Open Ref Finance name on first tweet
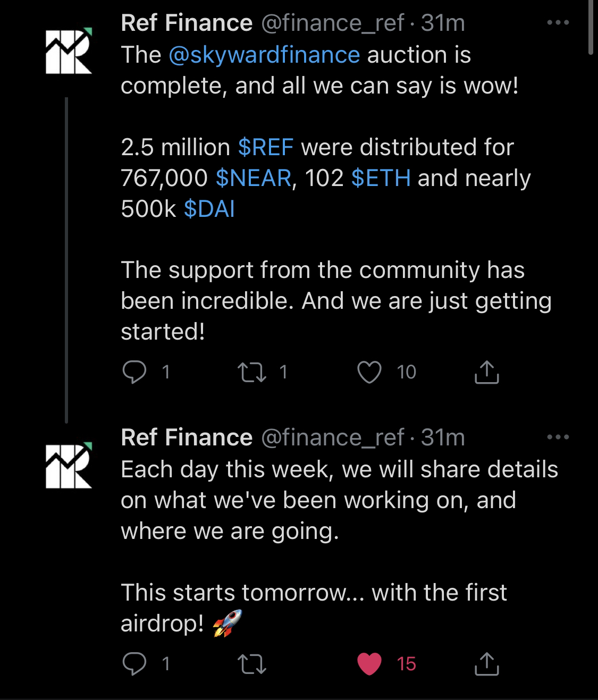This screenshot has height=700, width=598. tap(187, 23)
